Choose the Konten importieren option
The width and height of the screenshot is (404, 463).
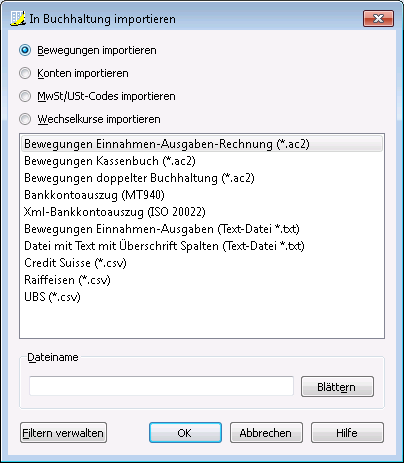[x=25, y=73]
